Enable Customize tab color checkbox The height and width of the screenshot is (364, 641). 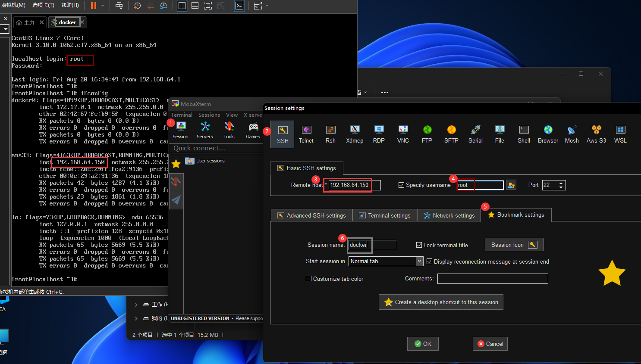(x=308, y=279)
